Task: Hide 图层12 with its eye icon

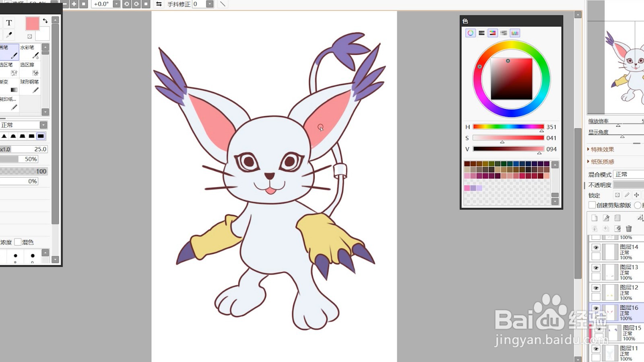Action: [x=596, y=288]
